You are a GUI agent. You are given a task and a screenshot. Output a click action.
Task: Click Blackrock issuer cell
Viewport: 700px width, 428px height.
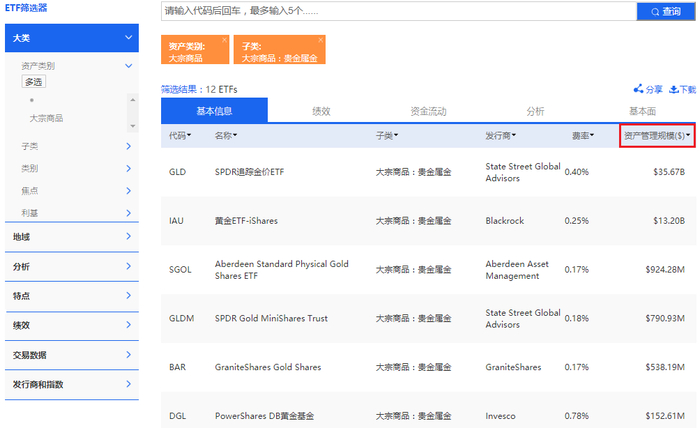click(x=504, y=220)
